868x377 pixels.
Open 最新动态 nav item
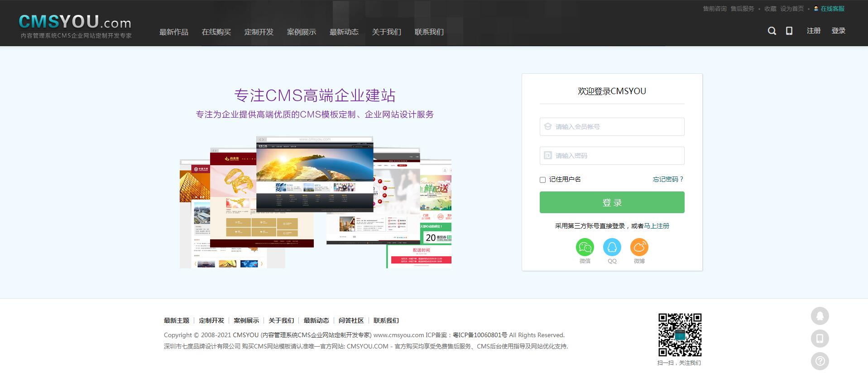click(344, 32)
